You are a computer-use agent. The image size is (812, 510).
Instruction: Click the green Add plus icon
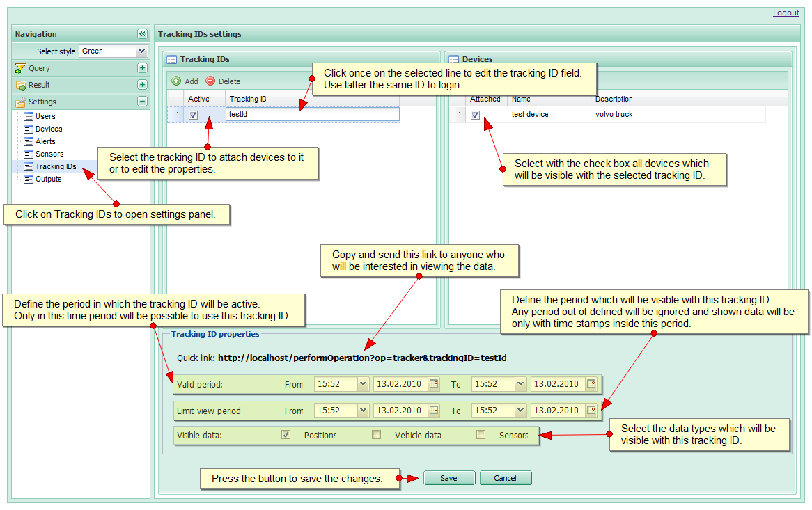pos(176,81)
